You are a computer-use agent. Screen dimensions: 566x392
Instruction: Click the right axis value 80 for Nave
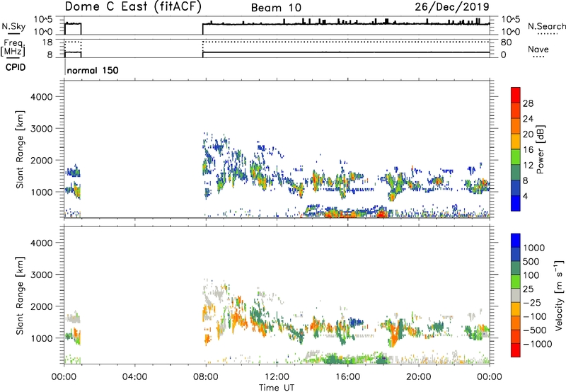(x=506, y=42)
